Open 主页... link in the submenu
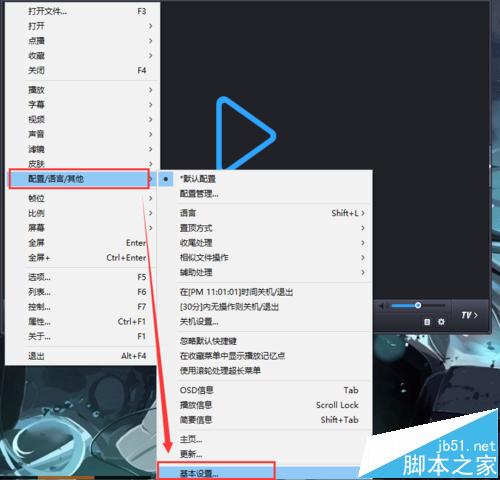 click(265, 439)
